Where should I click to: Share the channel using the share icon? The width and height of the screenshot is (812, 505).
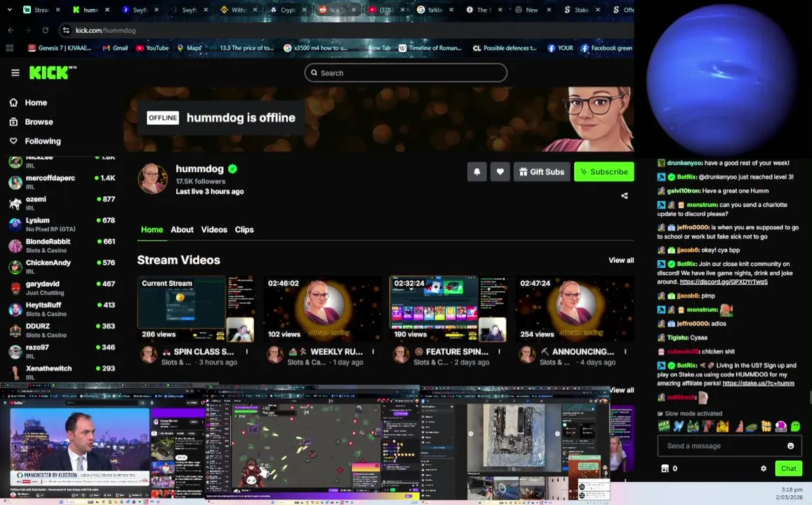625,196
